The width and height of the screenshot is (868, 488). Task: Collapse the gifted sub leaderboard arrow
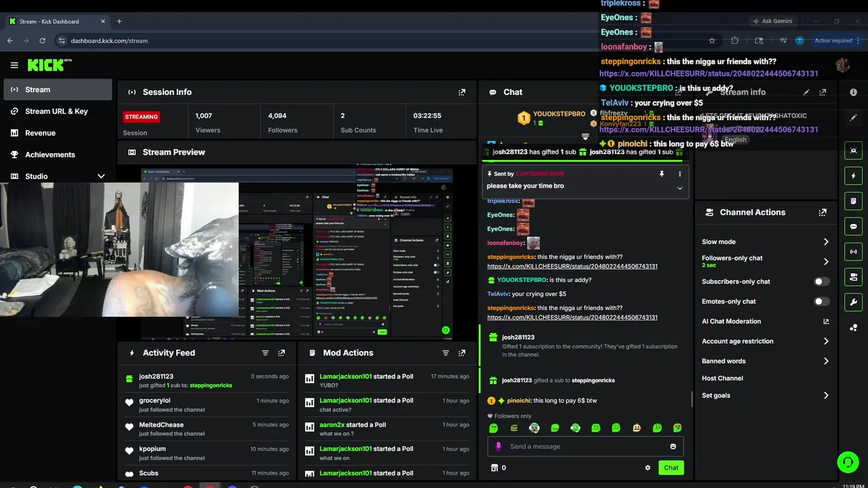(585, 137)
